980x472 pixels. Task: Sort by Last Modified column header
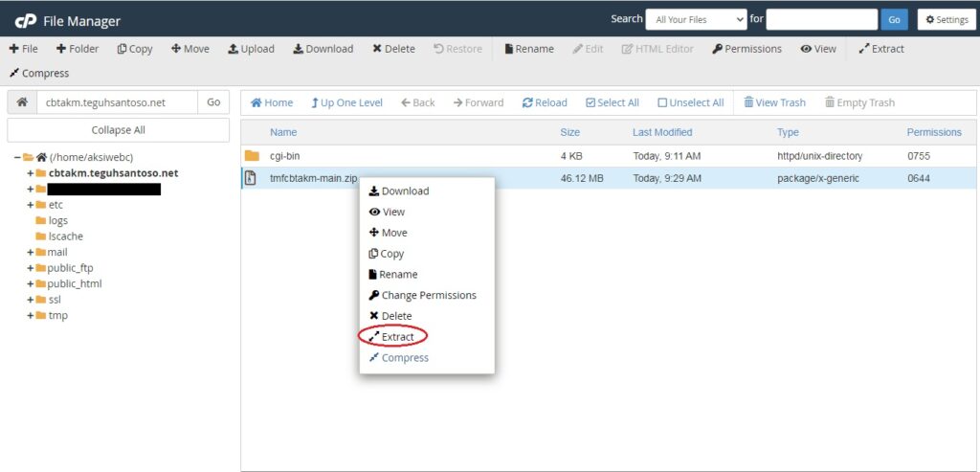point(662,132)
